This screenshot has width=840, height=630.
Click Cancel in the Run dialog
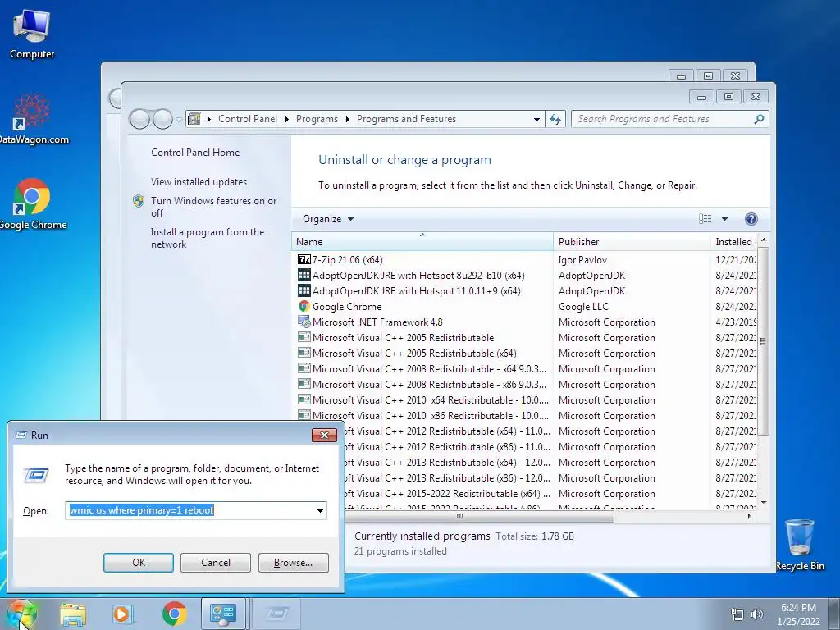point(216,563)
